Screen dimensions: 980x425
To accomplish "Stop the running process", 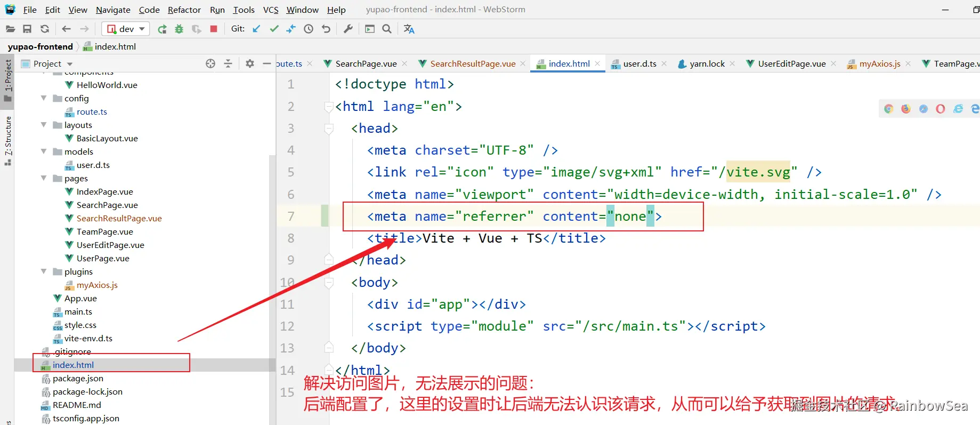I will pyautogui.click(x=214, y=29).
